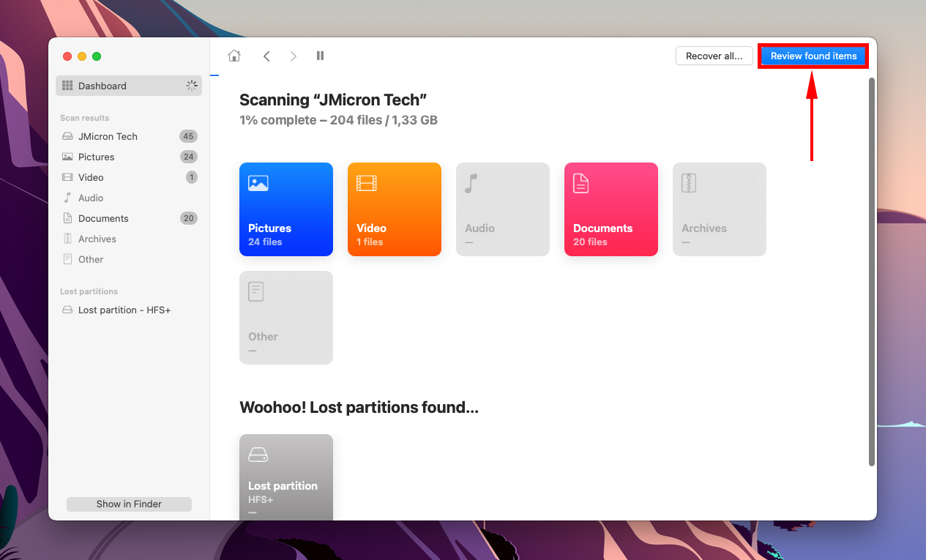Open Other in the sidebar

(x=129, y=259)
